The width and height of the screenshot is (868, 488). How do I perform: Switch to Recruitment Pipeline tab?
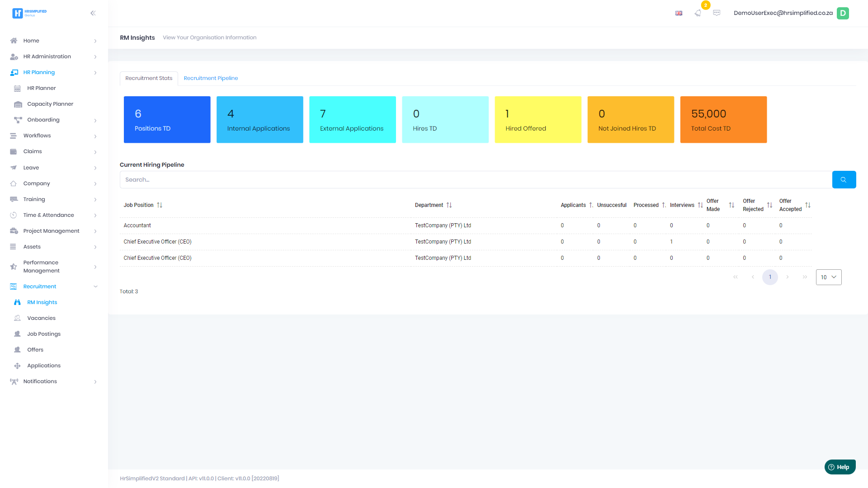point(211,78)
